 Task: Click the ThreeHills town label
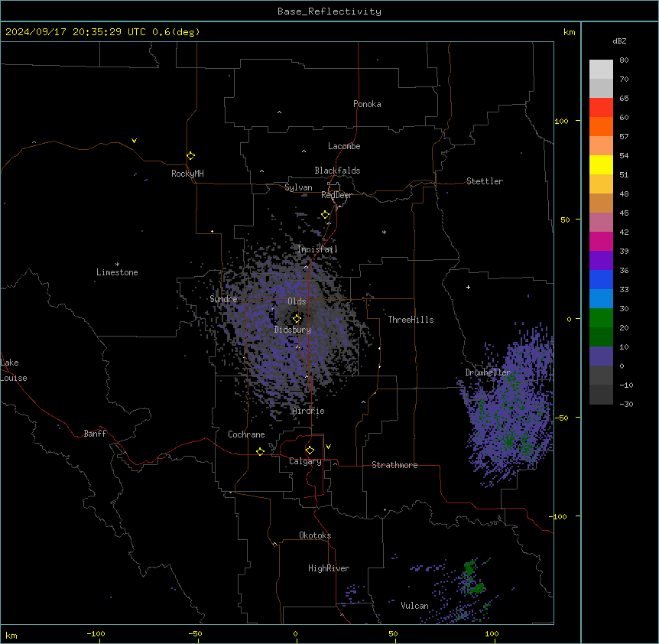(x=411, y=320)
